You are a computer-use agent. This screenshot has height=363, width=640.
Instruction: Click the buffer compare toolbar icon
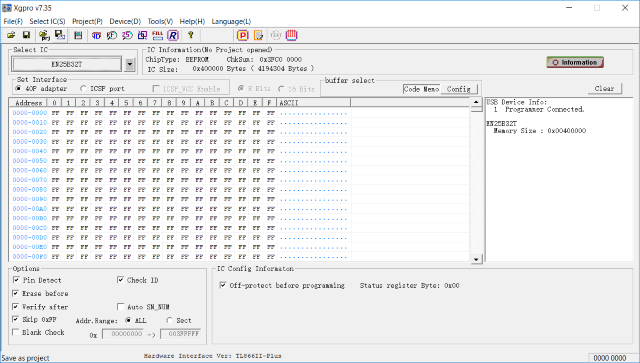pyautogui.click(x=142, y=36)
